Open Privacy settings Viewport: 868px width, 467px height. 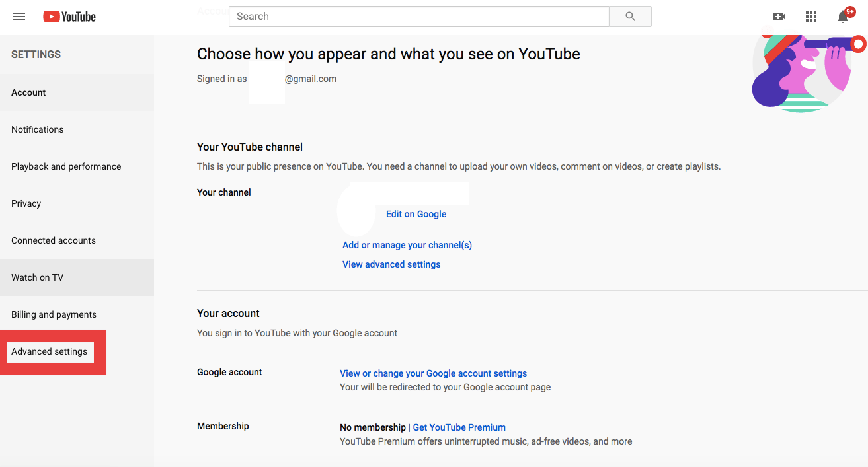[x=77, y=203]
